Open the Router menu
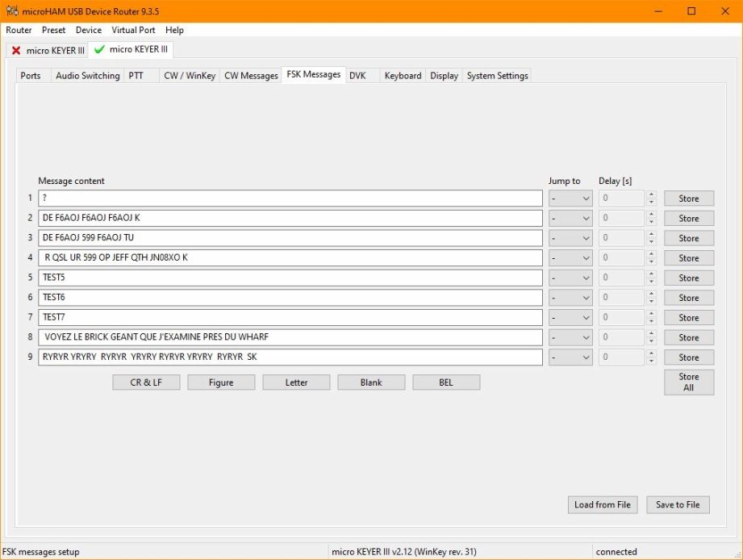Image resolution: width=743 pixels, height=560 pixels. [x=19, y=30]
